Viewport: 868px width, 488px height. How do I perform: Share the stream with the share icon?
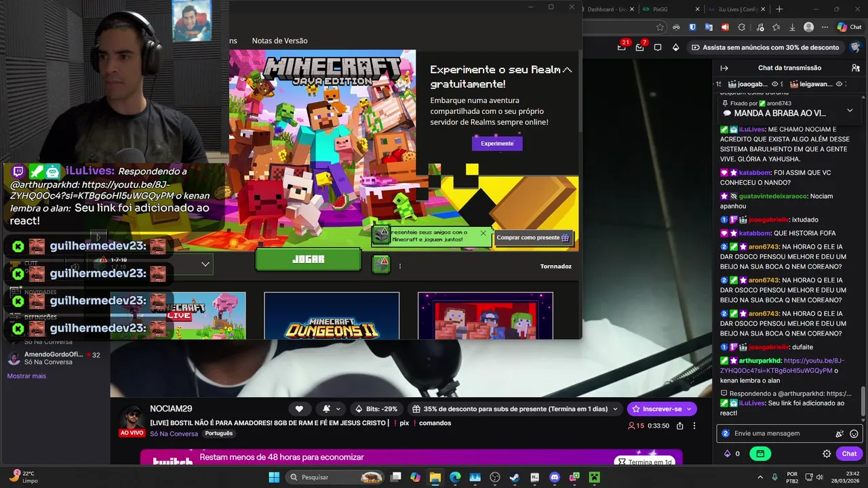tap(679, 426)
